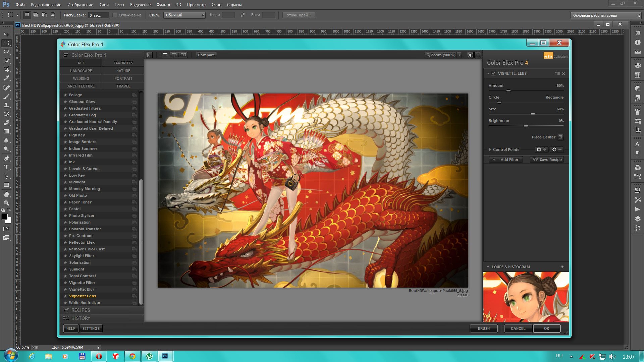Click the foreground color swatch
This screenshot has height=362, width=644.
(x=5, y=217)
